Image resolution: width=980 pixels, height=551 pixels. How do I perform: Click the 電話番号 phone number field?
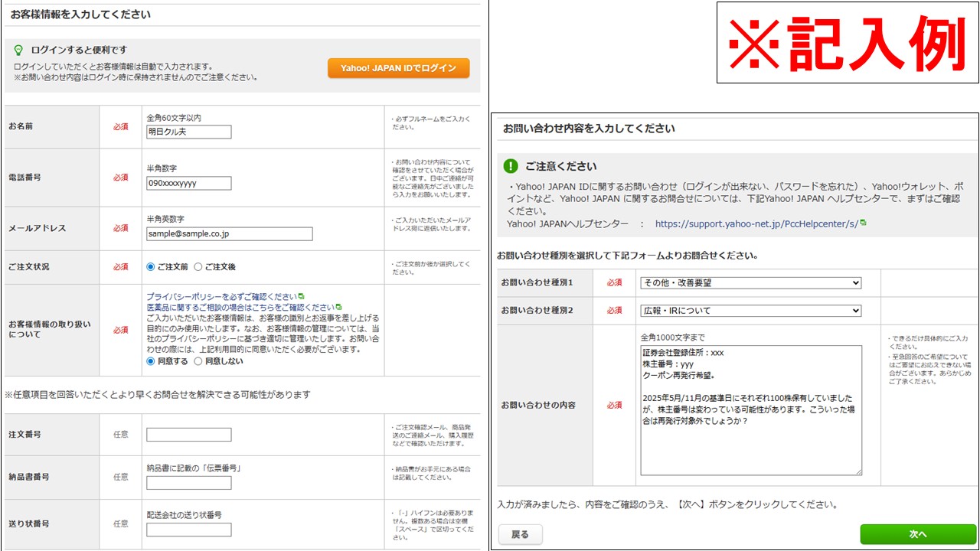coord(188,184)
